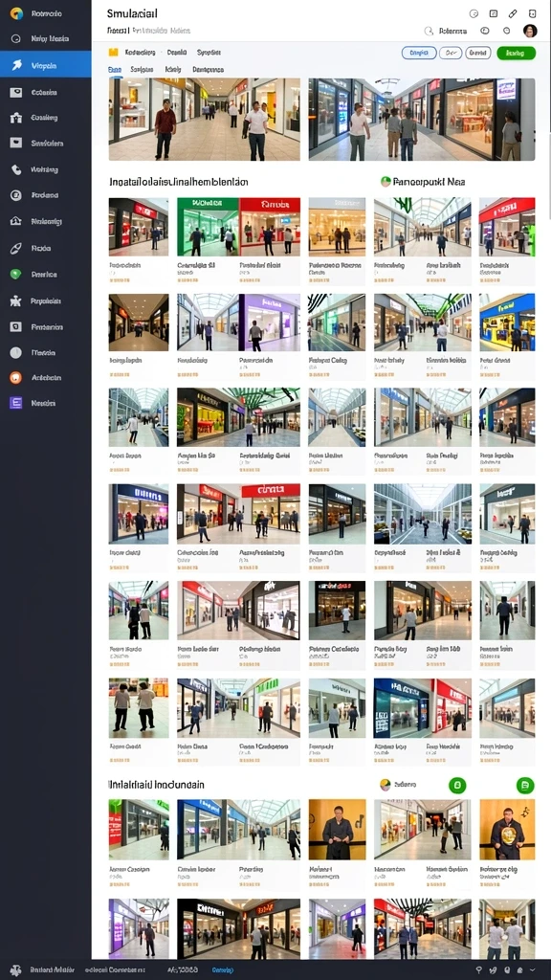Open the sidebar item with orange circle icon

pos(46,377)
